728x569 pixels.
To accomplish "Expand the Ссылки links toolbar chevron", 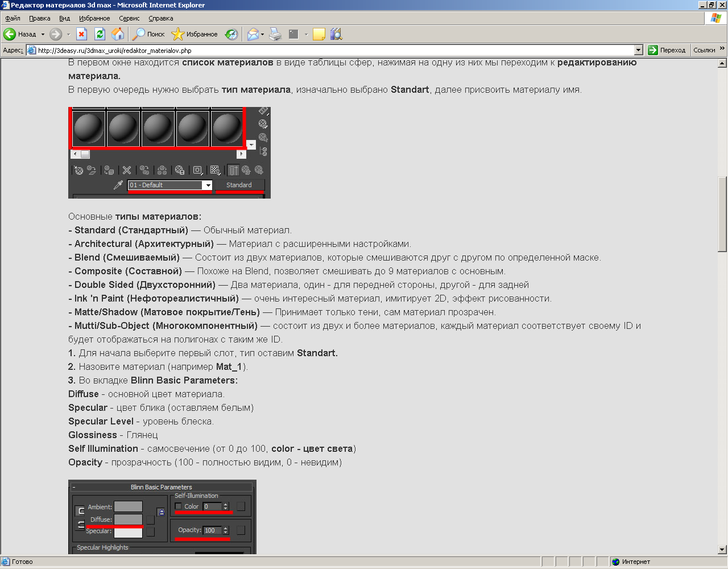I will (x=722, y=49).
